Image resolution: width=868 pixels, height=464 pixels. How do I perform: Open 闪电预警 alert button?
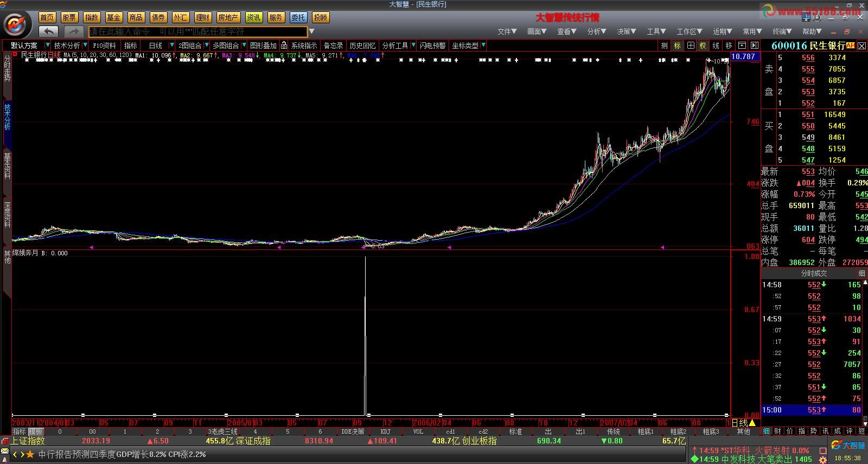[433, 46]
